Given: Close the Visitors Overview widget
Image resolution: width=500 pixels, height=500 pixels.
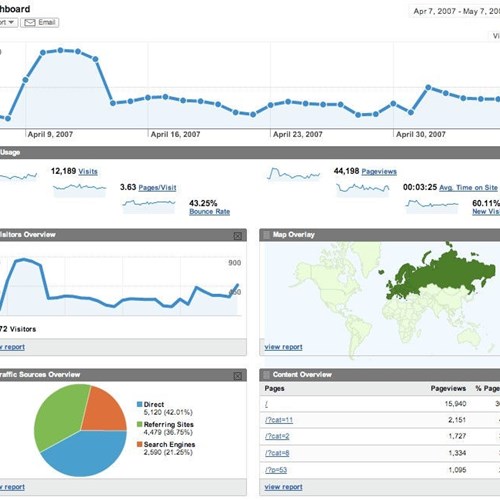Looking at the screenshot, I should click(x=238, y=236).
